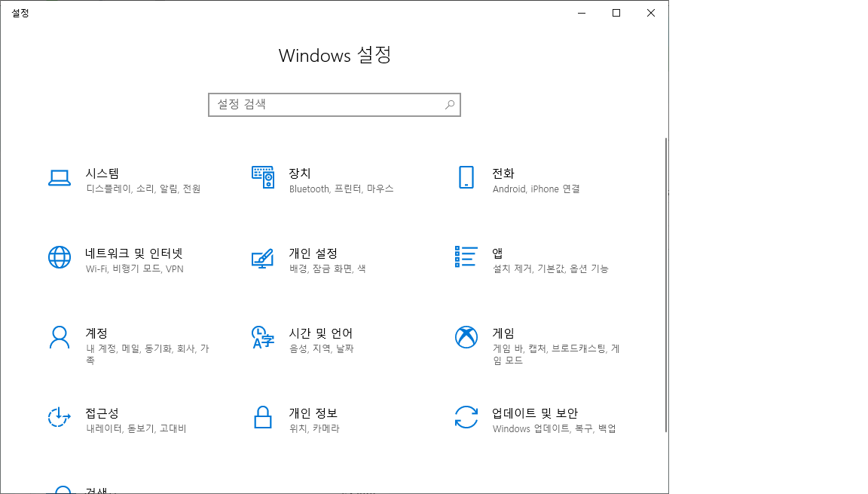Click the text "배경, 잠금 화면, 색"
This screenshot has width=868, height=494.
327,268
